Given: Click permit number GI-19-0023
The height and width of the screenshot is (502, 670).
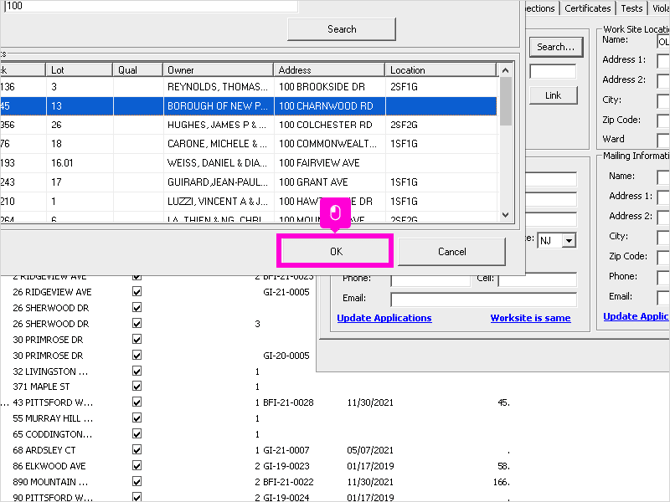Looking at the screenshot, I should [x=286, y=466].
